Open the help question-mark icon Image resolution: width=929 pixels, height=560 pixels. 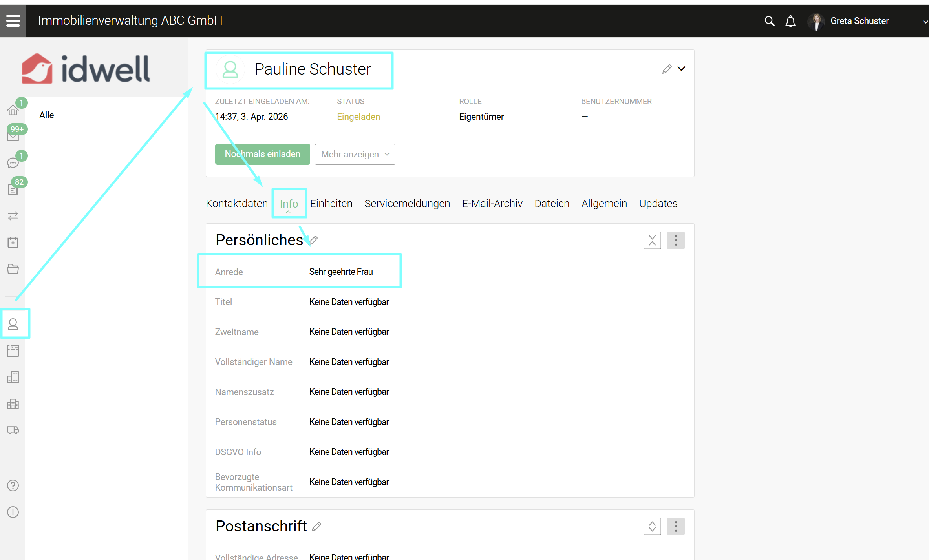click(x=13, y=485)
